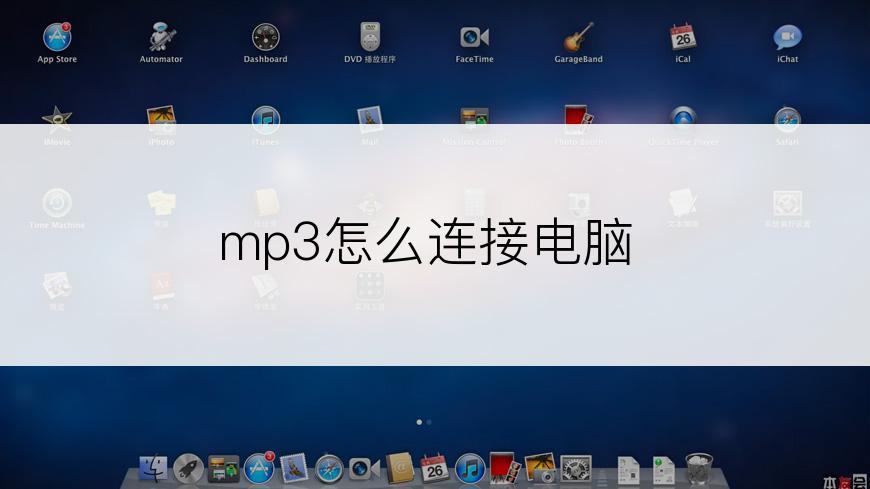This screenshot has height=489, width=870.
Task: Open iPhoto from the Launchpad grid
Action: [x=161, y=119]
